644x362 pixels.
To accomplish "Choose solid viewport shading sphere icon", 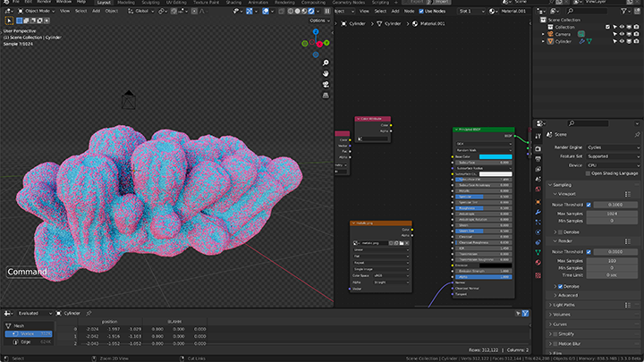I will tap(297, 11).
